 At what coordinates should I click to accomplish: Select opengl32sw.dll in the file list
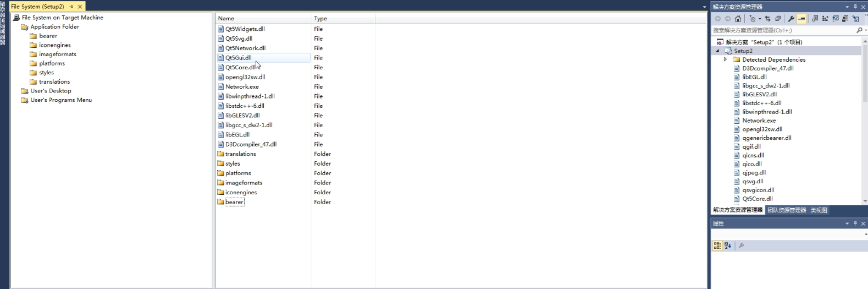(x=245, y=77)
